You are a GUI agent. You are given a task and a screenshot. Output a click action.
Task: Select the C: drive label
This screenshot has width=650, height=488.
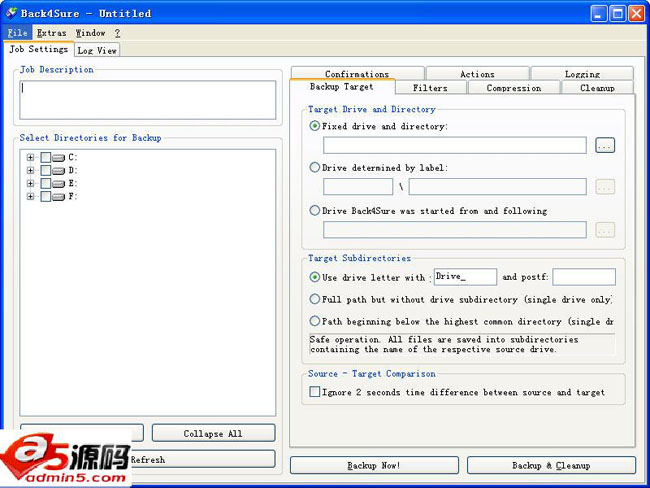click(x=73, y=157)
